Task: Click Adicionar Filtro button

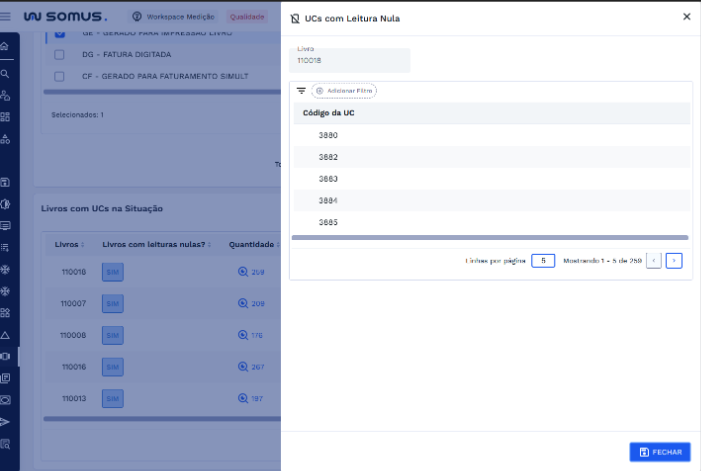Action: pyautogui.click(x=344, y=91)
